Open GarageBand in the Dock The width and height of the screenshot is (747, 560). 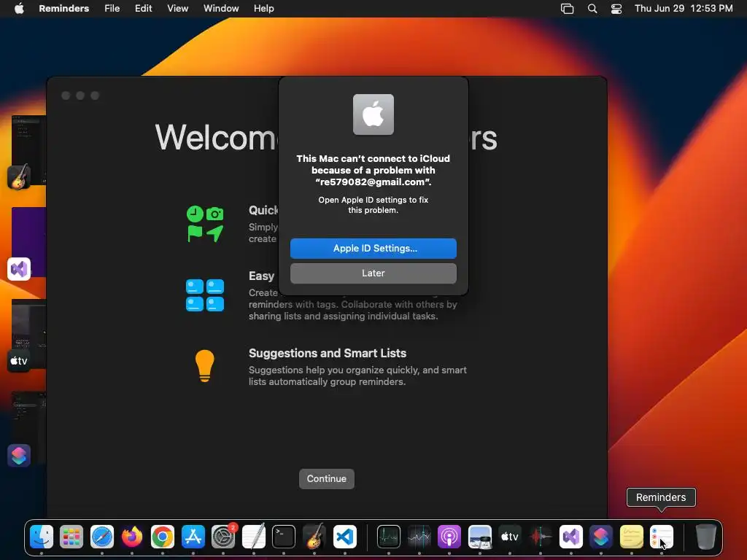click(314, 537)
